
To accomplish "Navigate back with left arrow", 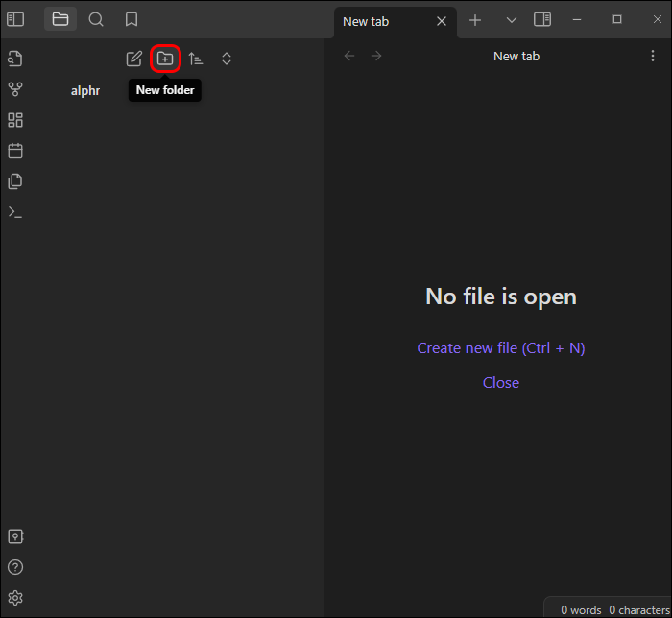I will [x=349, y=56].
